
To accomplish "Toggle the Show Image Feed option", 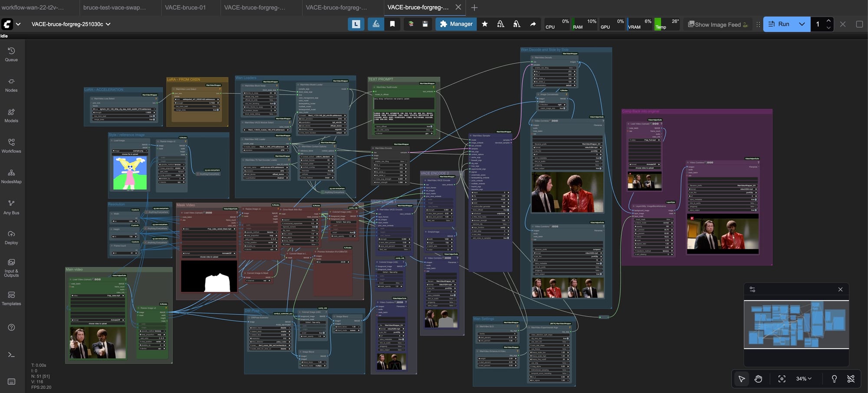I will [x=718, y=24].
